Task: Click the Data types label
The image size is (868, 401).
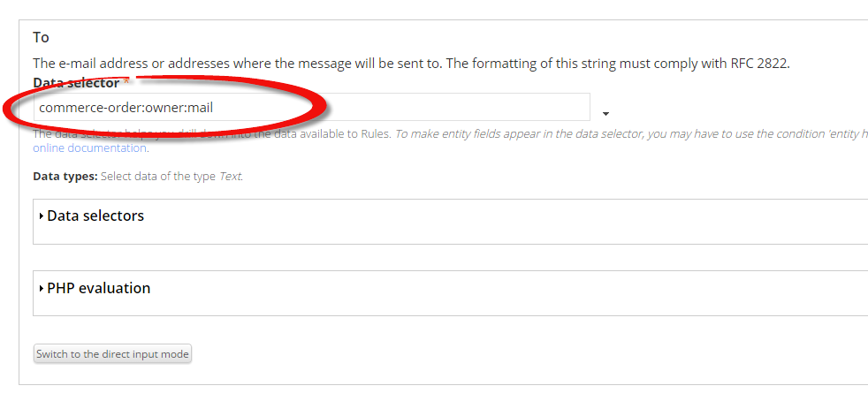Action: click(65, 177)
